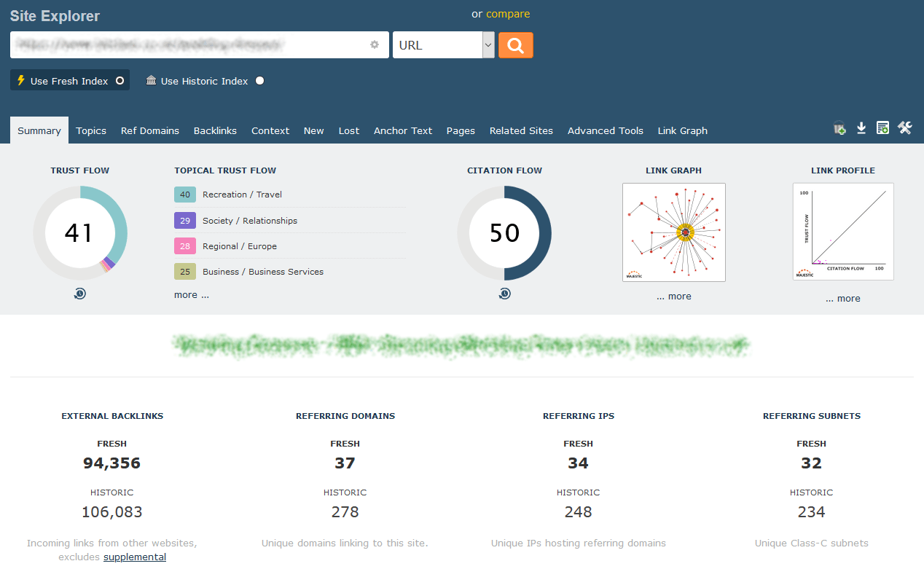Select the Use Fresh Index option
This screenshot has height=577, width=924.
(70, 81)
